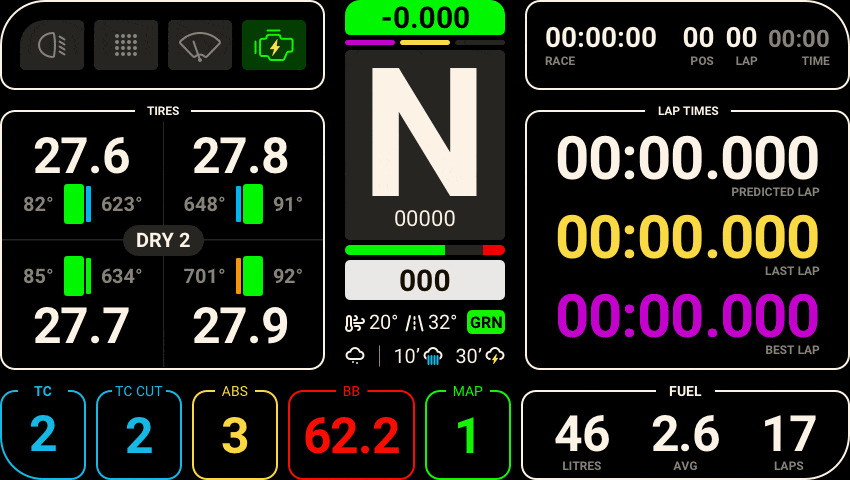The height and width of the screenshot is (480, 850).
Task: Click front right tire temp 91°
Action: pyautogui.click(x=288, y=204)
